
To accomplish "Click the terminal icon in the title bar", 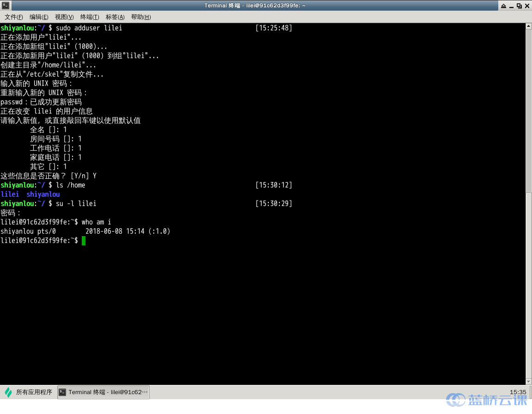I will point(6,6).
